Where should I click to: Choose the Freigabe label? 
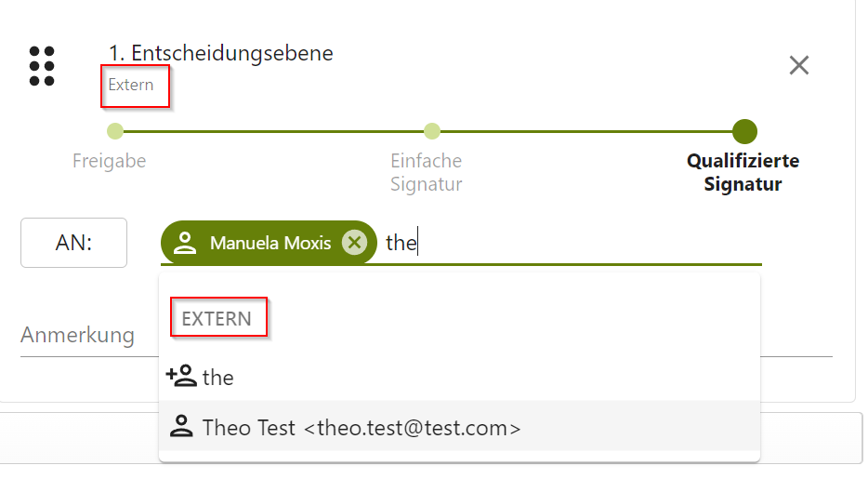(110, 161)
